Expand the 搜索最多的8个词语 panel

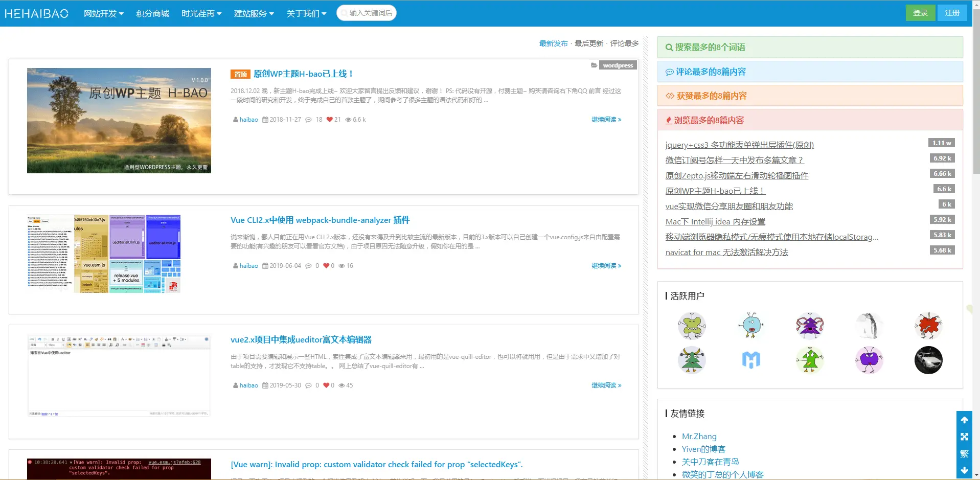[x=810, y=47]
